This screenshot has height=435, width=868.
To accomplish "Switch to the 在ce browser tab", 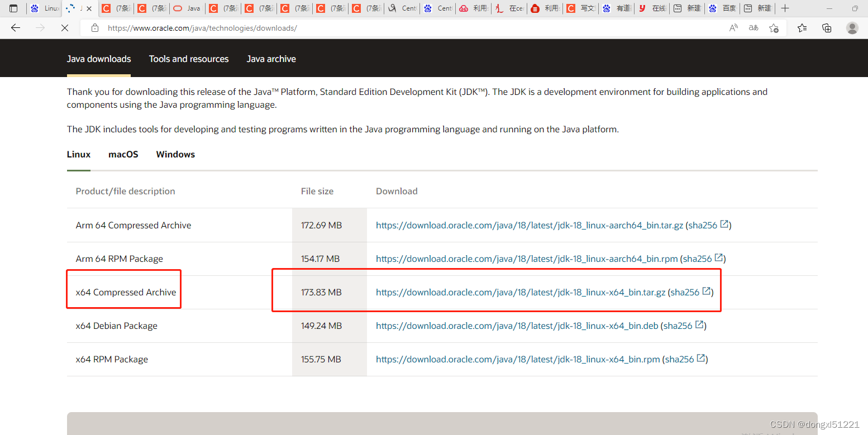I will 509,8.
